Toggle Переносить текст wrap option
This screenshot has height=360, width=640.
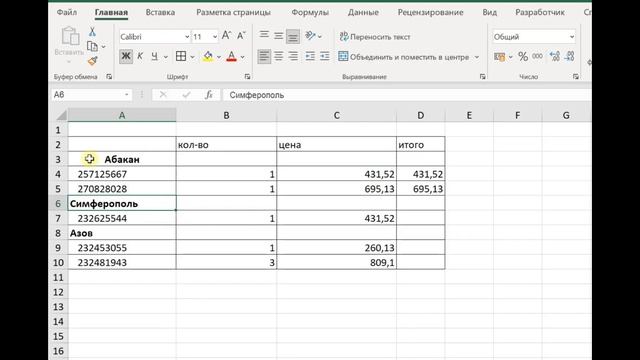[x=375, y=37]
